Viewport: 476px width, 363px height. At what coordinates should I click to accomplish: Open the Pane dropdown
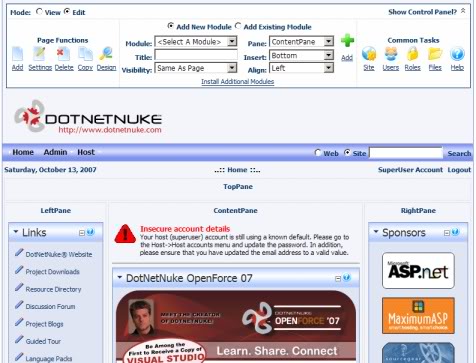pyautogui.click(x=301, y=42)
